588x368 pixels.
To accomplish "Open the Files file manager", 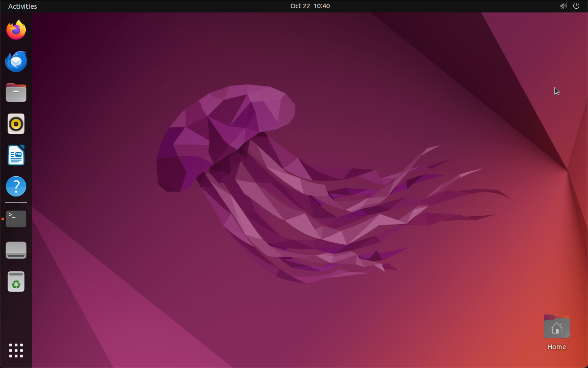I will (16, 92).
